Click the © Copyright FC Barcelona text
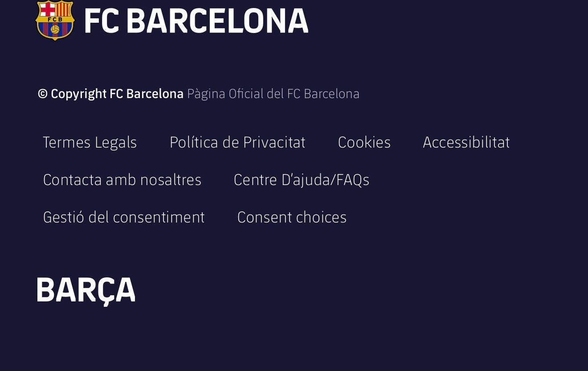Viewport: 588px width, 371px height. (110, 94)
